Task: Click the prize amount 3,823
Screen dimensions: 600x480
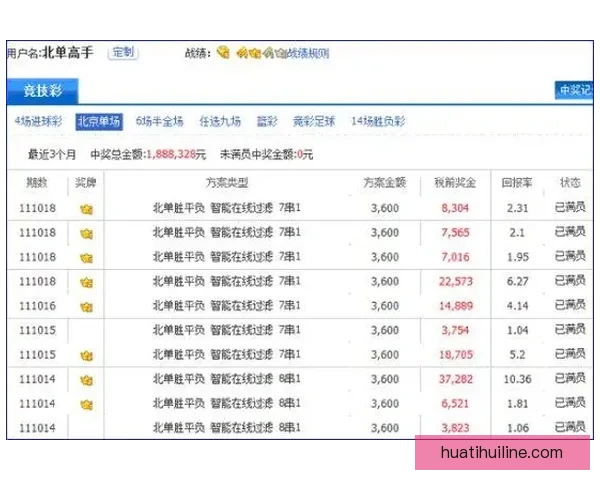Action: click(x=455, y=428)
